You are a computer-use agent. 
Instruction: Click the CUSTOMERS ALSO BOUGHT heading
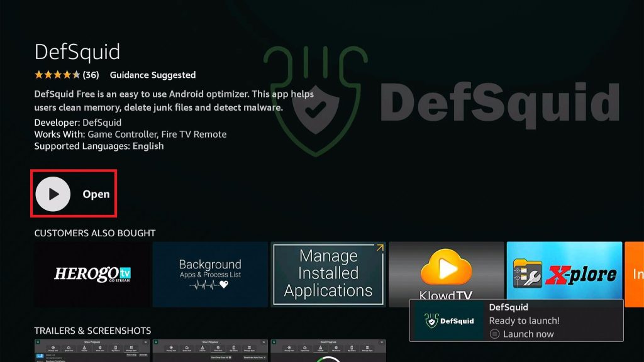tap(95, 233)
